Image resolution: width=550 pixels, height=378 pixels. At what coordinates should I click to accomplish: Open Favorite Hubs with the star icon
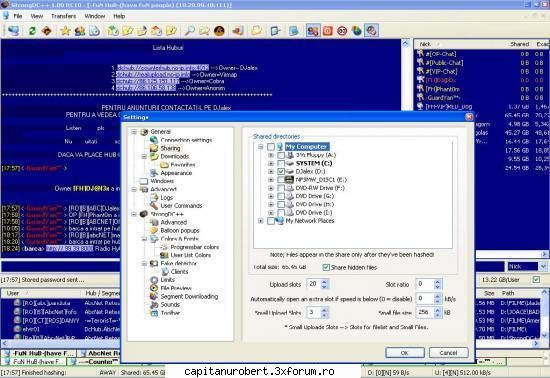click(x=65, y=31)
